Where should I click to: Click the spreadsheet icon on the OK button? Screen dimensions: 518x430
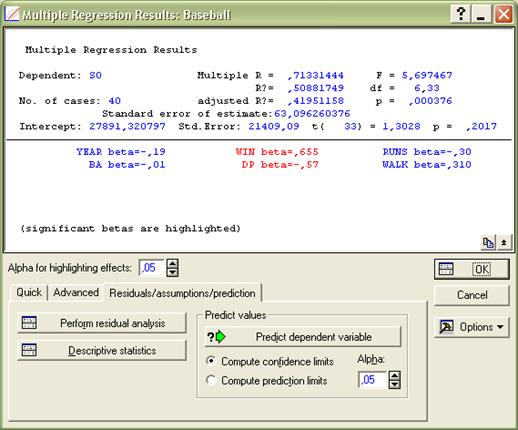(446, 269)
